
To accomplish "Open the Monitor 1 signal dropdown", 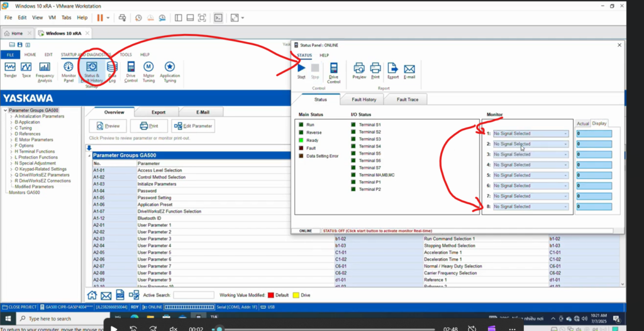I will point(531,134).
